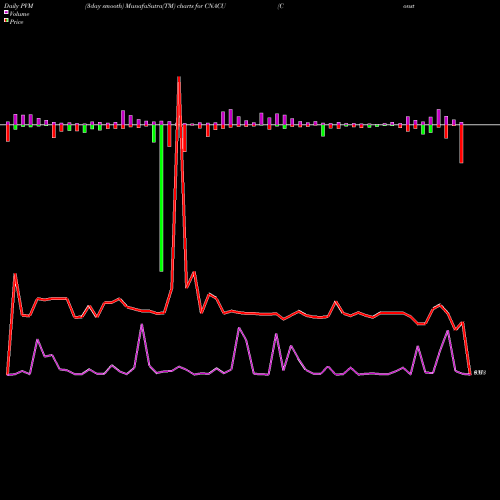
Task: Click the Volume legend color swatch
Action: 6,13
